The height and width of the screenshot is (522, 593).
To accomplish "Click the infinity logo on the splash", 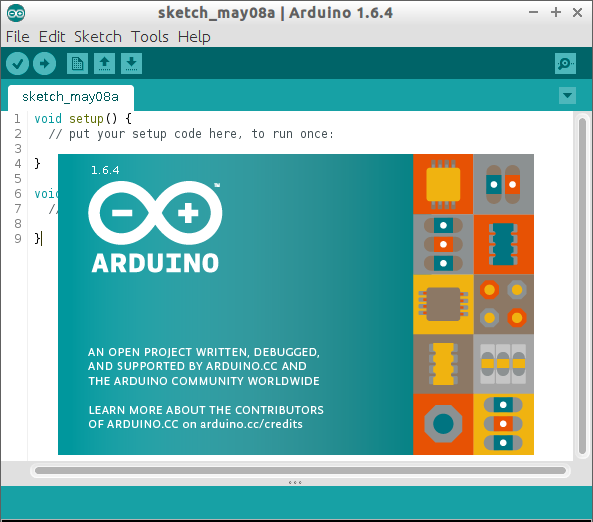I will (x=155, y=213).
